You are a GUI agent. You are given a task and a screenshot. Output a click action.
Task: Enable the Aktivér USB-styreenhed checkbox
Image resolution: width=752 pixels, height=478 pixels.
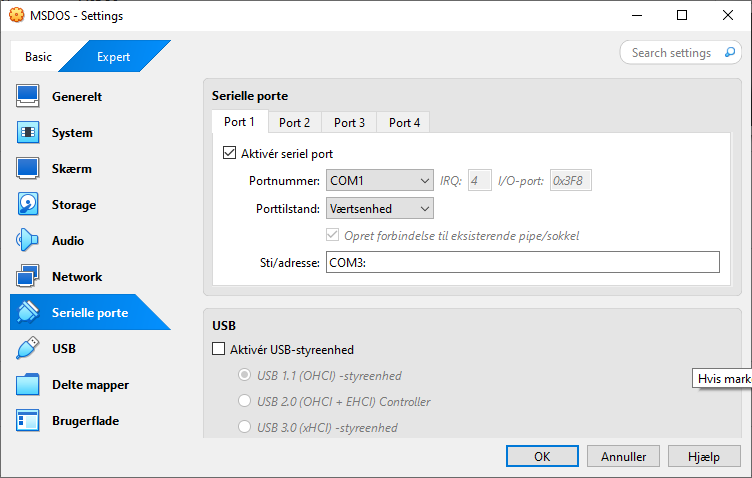220,350
